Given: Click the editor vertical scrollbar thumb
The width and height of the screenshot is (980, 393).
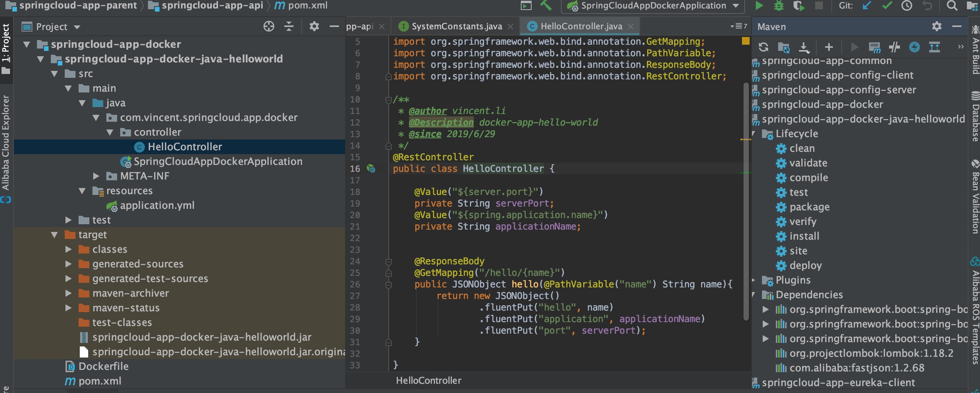Looking at the screenshot, I should tap(746, 201).
